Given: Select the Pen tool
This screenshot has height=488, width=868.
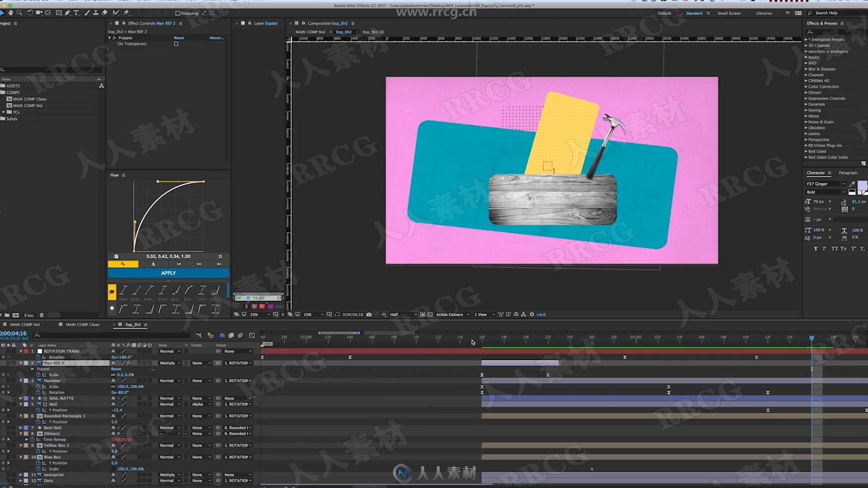Looking at the screenshot, I should coord(67,13).
